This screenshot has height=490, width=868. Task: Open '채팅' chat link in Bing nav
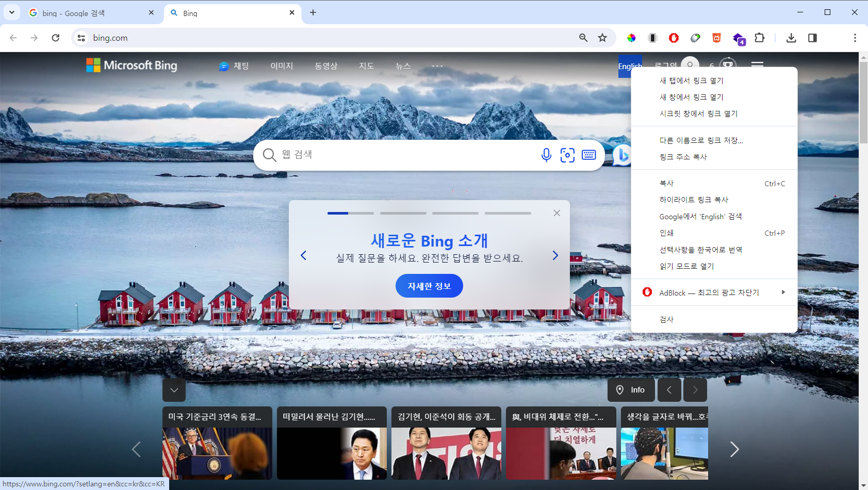(234, 66)
